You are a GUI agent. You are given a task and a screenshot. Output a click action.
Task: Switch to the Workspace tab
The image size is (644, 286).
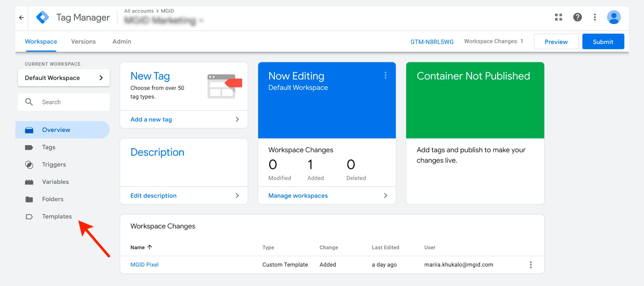41,41
